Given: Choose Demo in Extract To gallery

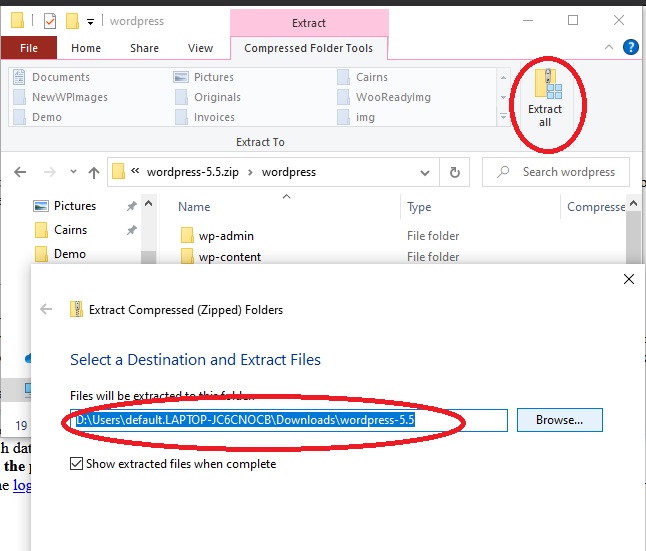Looking at the screenshot, I should (37, 117).
